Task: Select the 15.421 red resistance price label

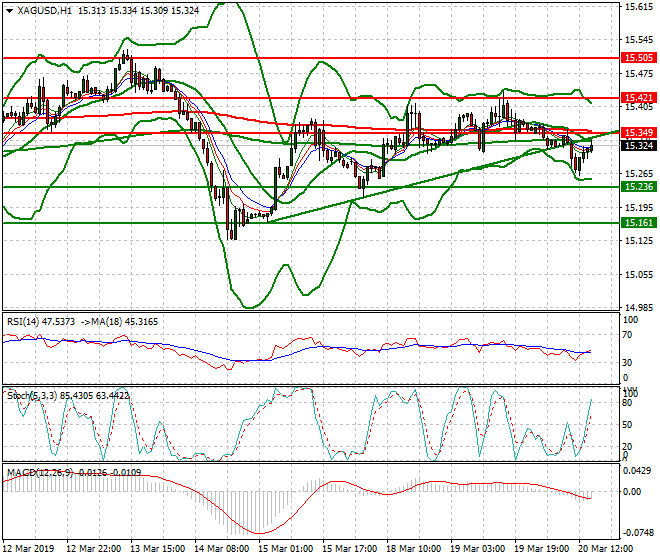Action: tap(639, 98)
